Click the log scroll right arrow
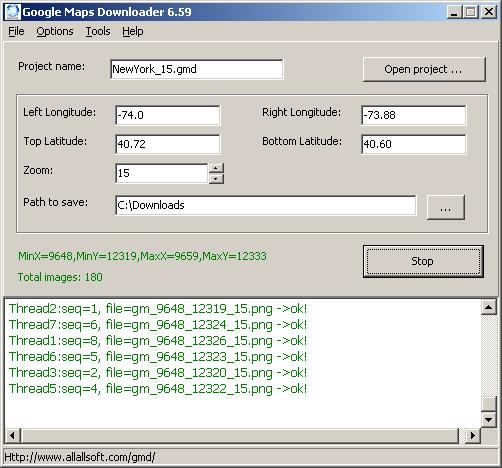This screenshot has width=502, height=468. (473, 435)
